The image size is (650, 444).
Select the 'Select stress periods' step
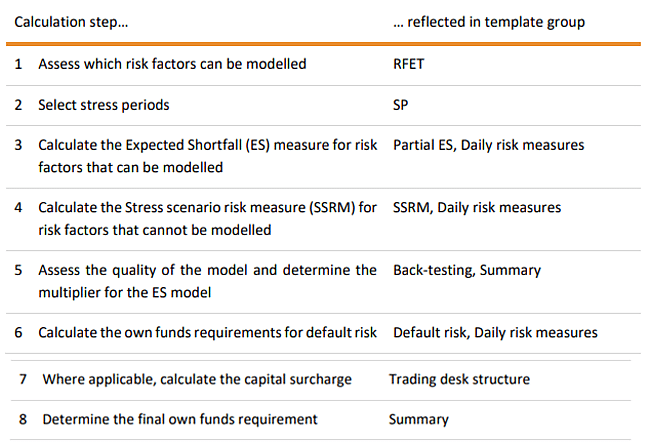[104, 105]
